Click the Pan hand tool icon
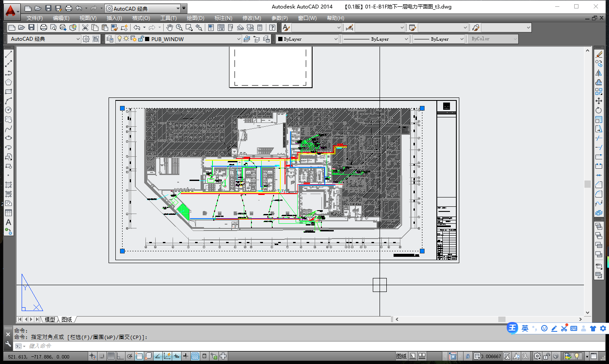 pyautogui.click(x=170, y=28)
